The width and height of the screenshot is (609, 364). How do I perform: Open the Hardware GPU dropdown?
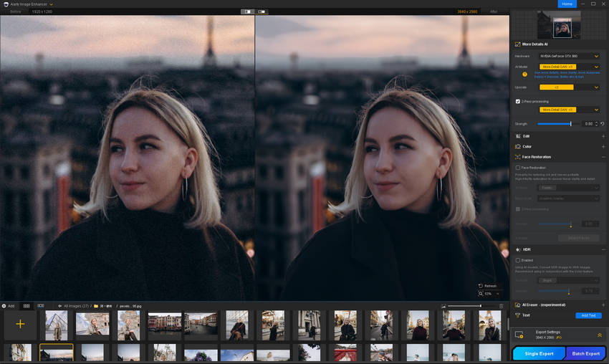point(570,57)
